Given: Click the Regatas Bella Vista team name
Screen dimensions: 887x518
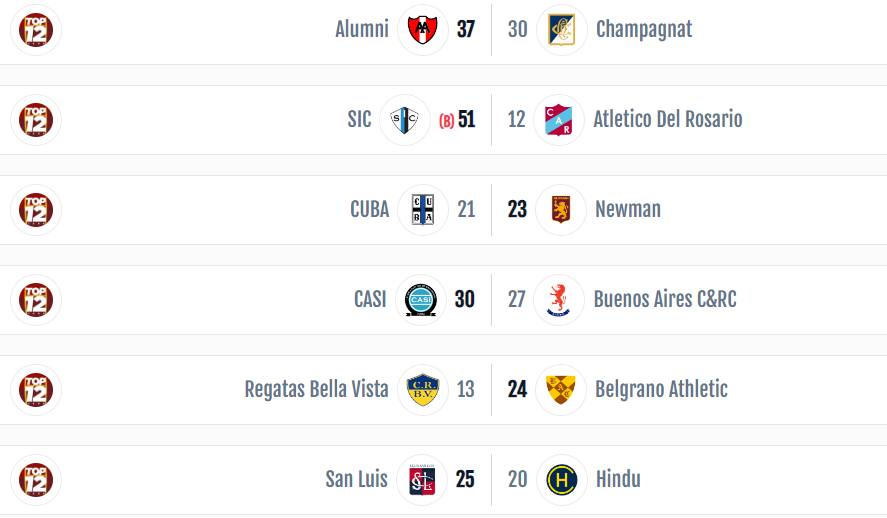Looking at the screenshot, I should click(x=317, y=389).
